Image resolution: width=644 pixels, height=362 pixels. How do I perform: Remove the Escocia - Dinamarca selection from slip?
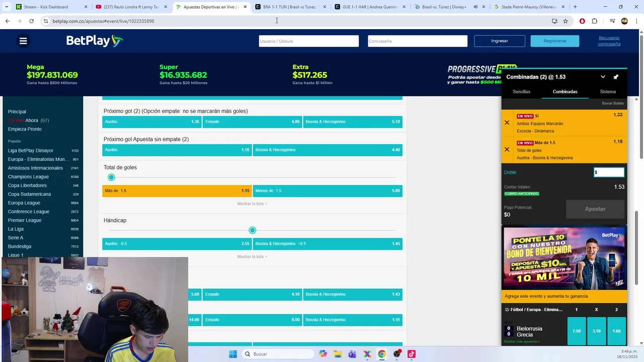507,123
